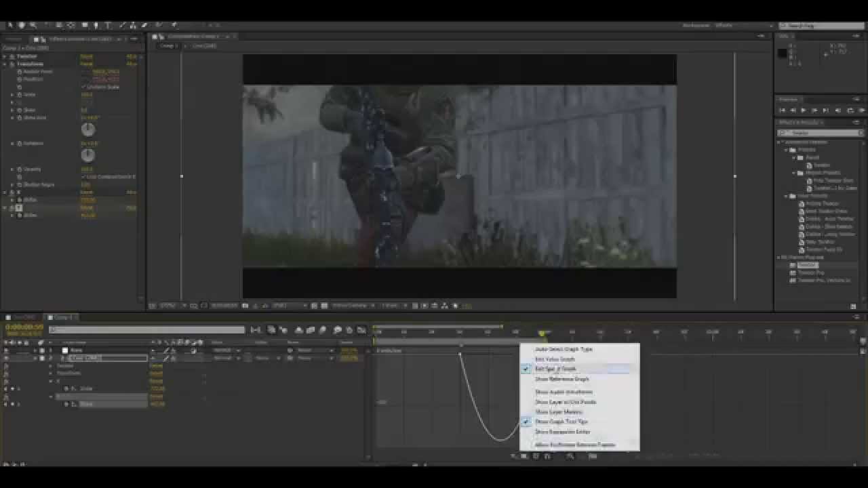Expand Scale property in Effect Controls
868x488 pixels.
point(12,94)
